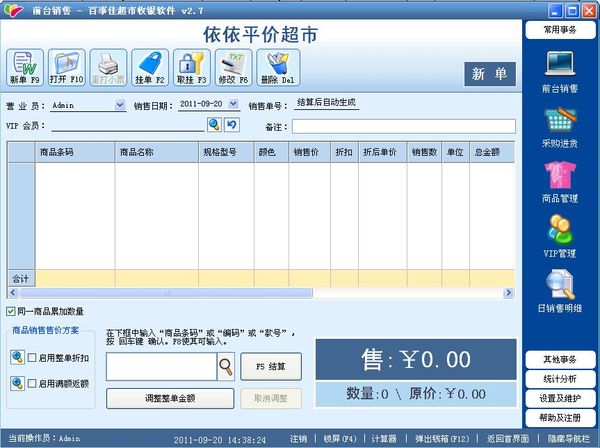Focus the 备注 remarks input field
Image resolution: width=600 pixels, height=448 pixels.
tap(404, 127)
